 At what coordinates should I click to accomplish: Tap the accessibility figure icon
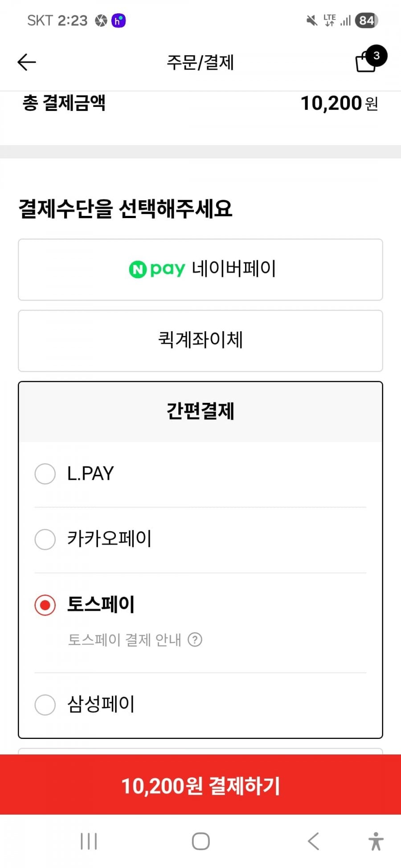pos(376,841)
